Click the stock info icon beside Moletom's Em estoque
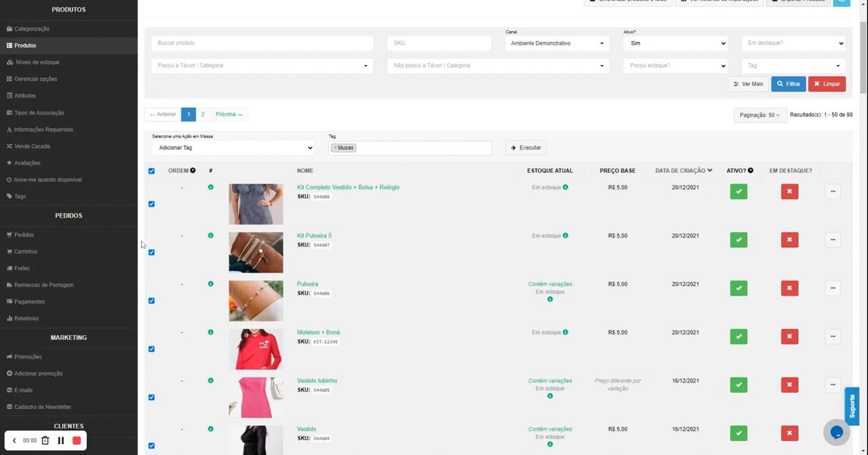The image size is (868, 455). point(566,332)
